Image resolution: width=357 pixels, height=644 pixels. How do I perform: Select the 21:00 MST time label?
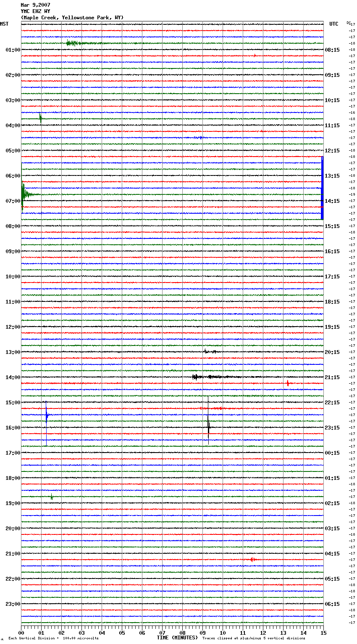[13, 554]
